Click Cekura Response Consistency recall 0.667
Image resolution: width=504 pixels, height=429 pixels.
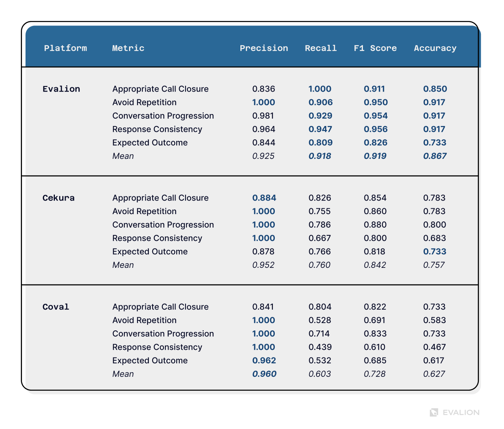click(x=319, y=238)
